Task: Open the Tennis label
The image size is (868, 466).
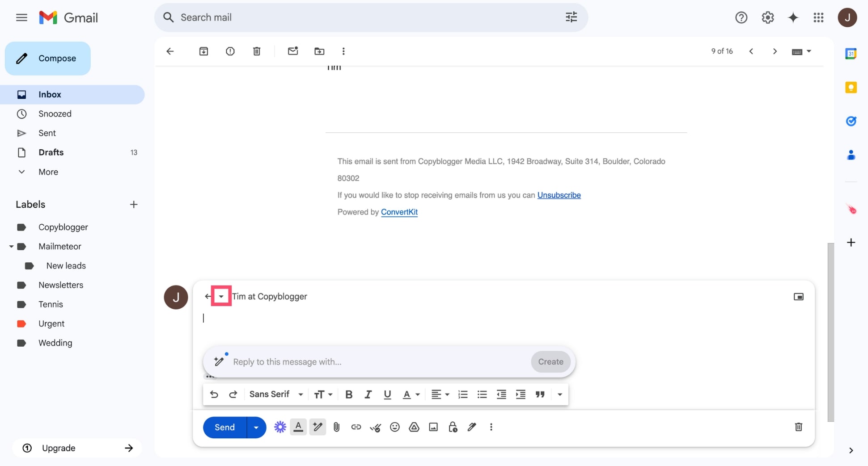Action: pos(51,304)
